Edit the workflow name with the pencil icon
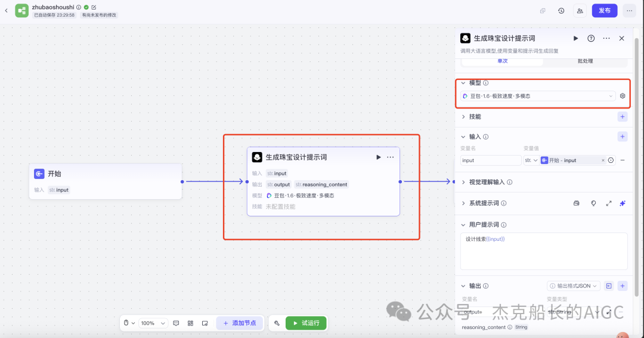This screenshot has height=338, width=644. point(94,7)
